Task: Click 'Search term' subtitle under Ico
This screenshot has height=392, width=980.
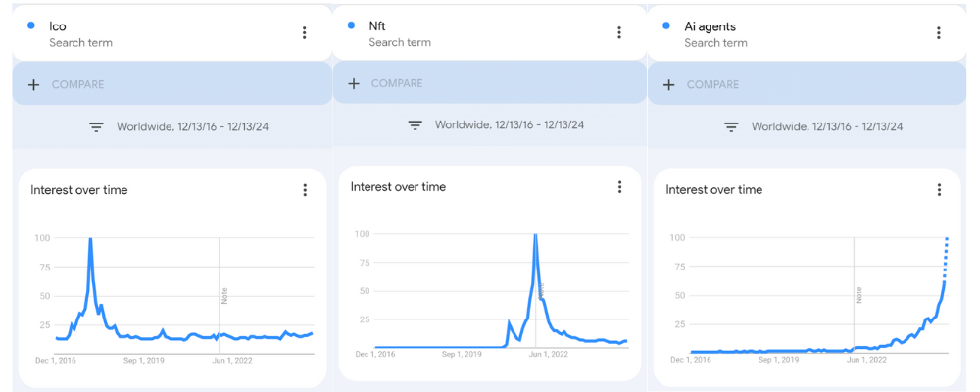Action: 80,43
